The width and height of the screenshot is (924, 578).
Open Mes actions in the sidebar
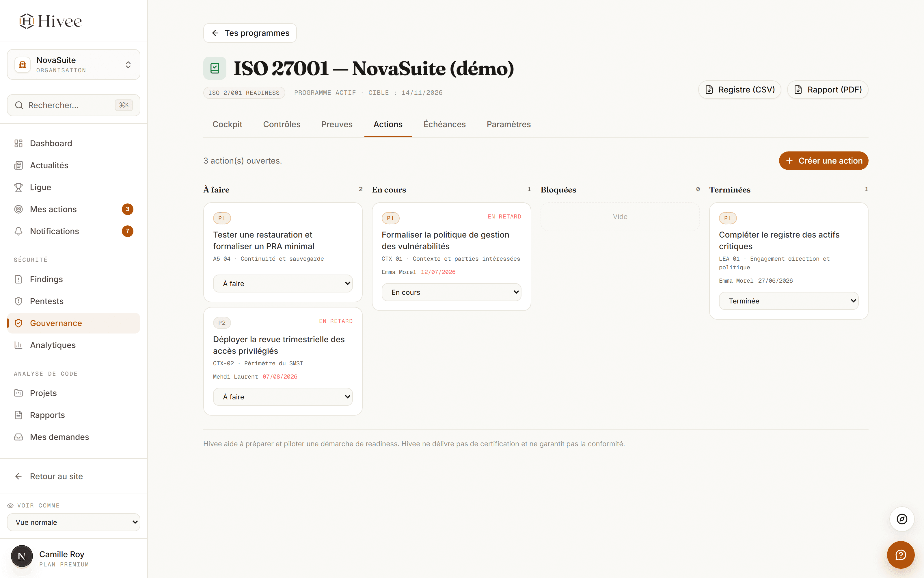(74, 209)
